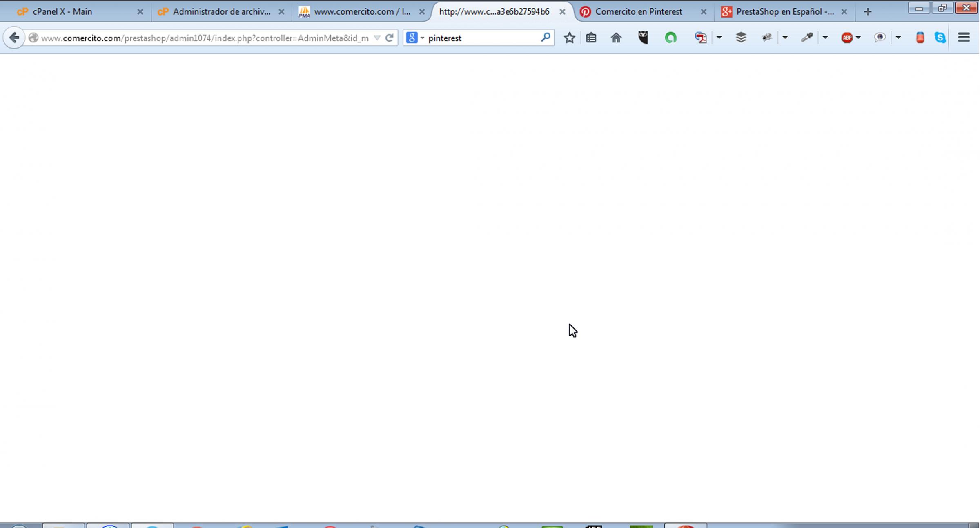The height and width of the screenshot is (528, 980).
Task: Open a new tab with plus button
Action: (868, 12)
